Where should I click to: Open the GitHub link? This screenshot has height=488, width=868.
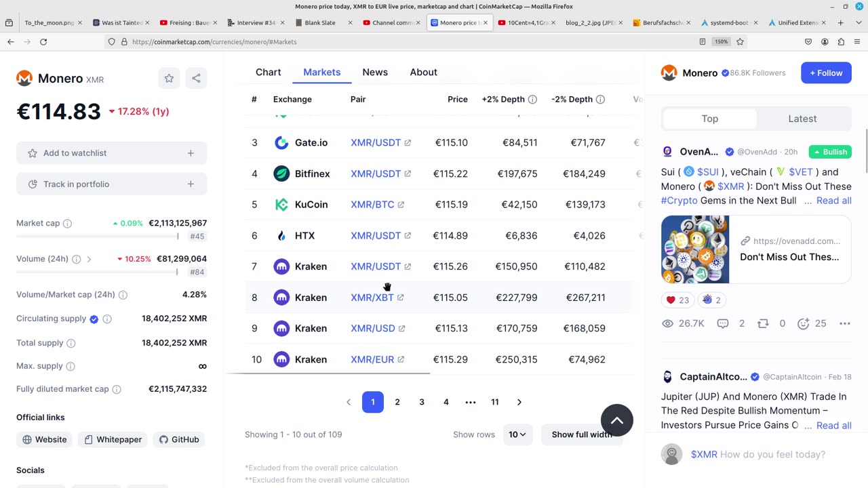tap(179, 439)
